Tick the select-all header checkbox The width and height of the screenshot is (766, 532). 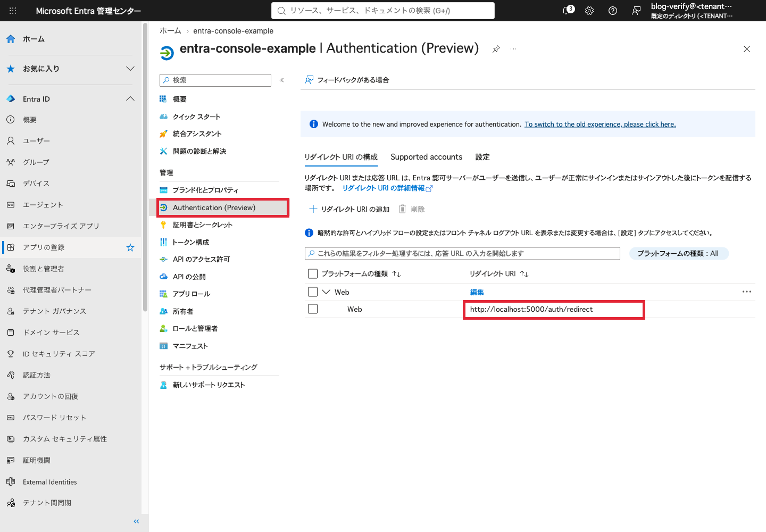[x=313, y=273]
